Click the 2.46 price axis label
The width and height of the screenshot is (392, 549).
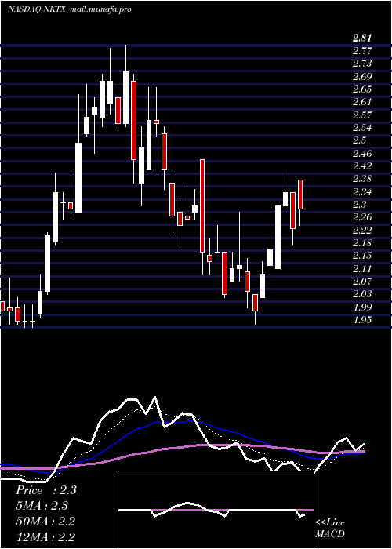(362, 154)
